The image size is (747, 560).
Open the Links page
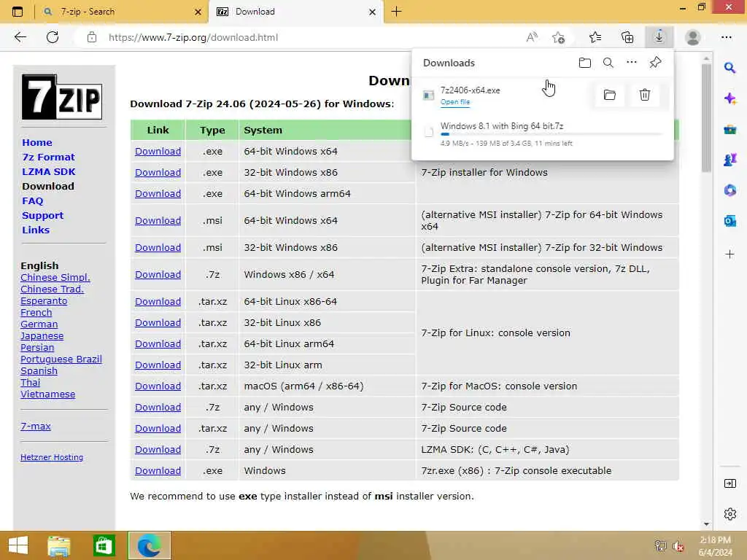[36, 230]
